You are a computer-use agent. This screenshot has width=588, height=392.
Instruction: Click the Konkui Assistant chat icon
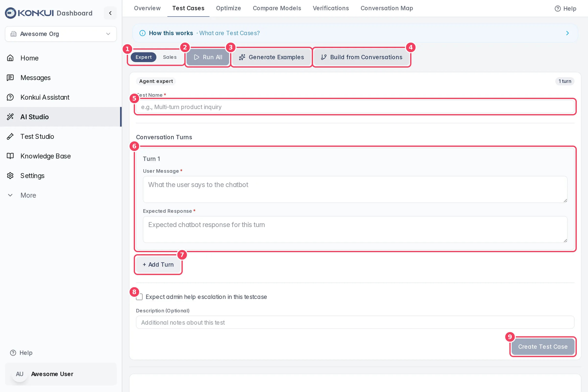(x=10, y=97)
